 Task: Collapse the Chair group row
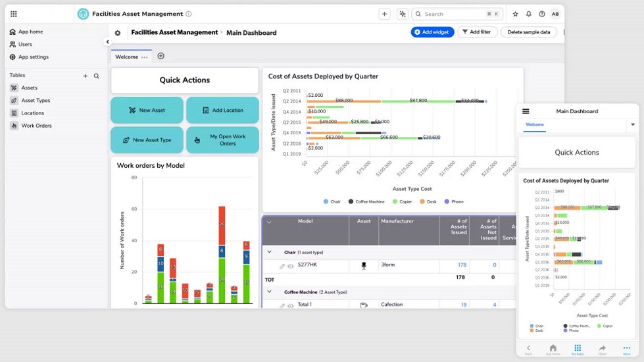click(269, 252)
